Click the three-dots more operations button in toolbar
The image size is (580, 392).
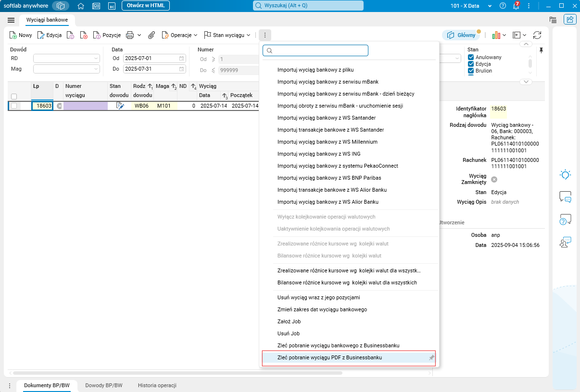(x=265, y=35)
